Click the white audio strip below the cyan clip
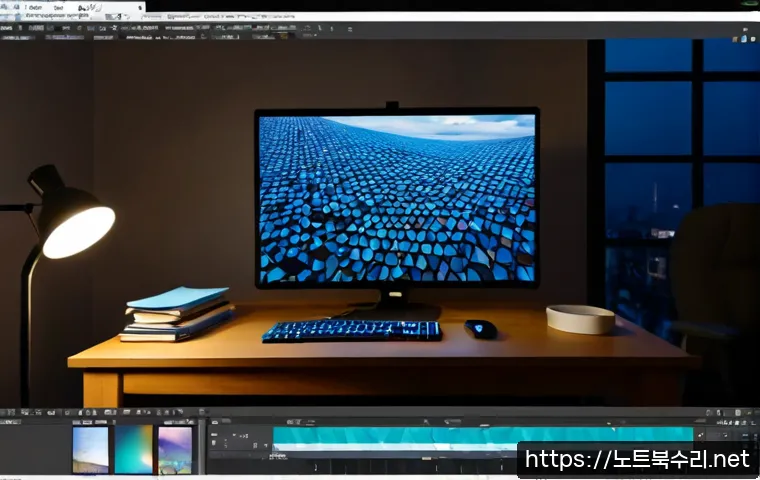Image resolution: width=760 pixels, height=480 pixels. 395,447
